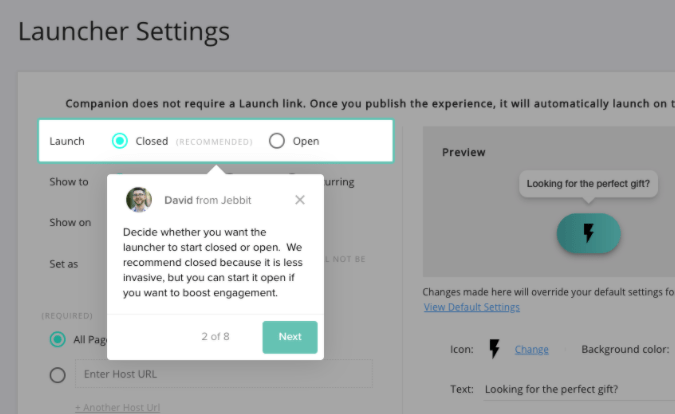Click the Change icon link

pos(532,349)
